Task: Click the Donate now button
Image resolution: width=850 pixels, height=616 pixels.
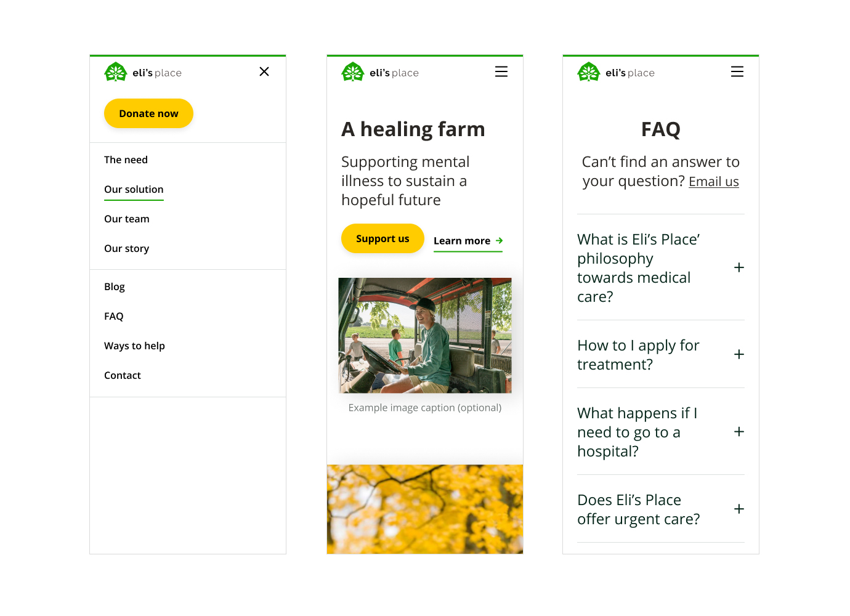Action: tap(148, 113)
